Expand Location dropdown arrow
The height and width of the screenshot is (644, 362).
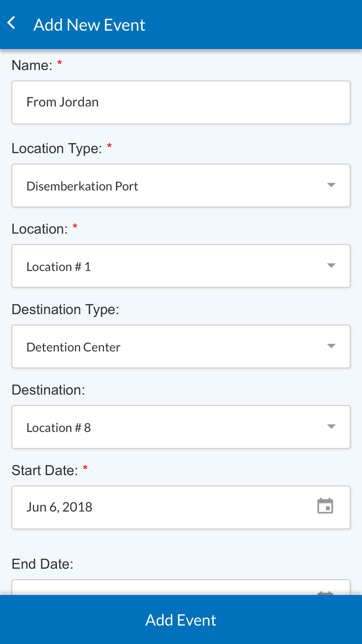tap(331, 265)
